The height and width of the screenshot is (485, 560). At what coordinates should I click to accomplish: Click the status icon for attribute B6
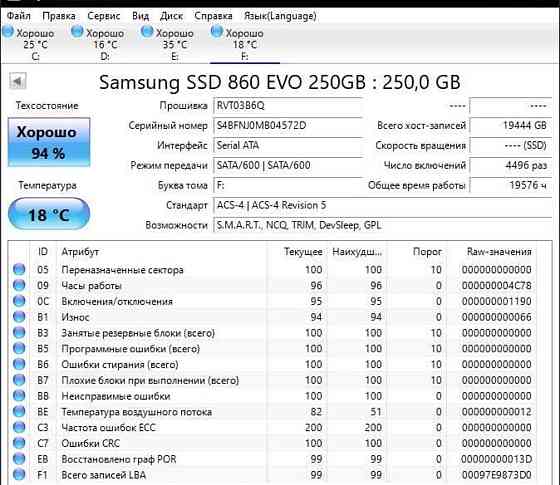[x=19, y=364]
